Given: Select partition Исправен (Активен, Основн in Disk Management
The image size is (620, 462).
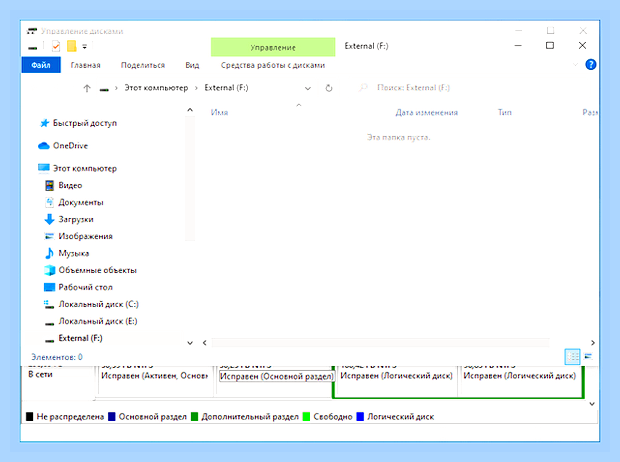Looking at the screenshot, I should (155, 376).
